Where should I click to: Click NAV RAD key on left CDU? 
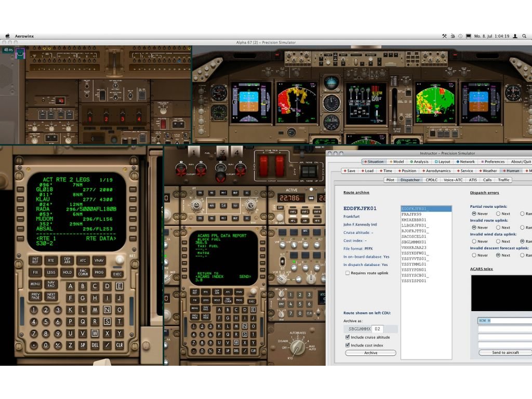point(51,284)
